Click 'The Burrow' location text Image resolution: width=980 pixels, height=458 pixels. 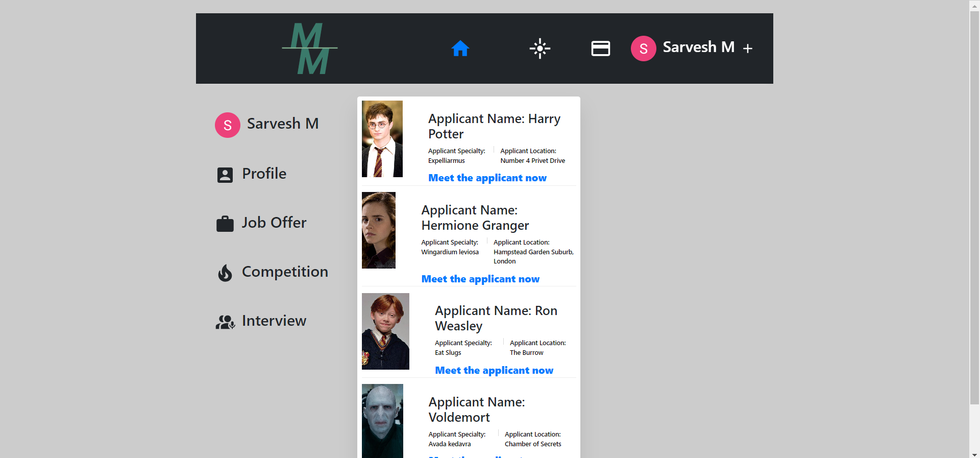point(527,352)
